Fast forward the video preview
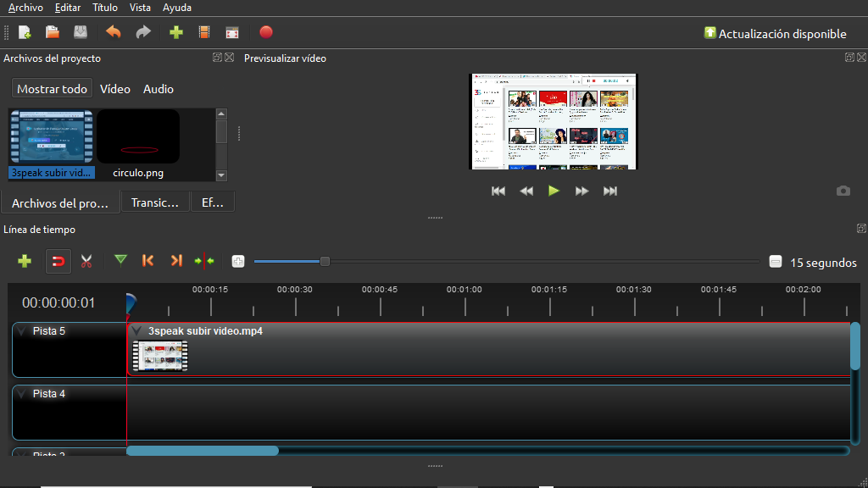 point(581,191)
